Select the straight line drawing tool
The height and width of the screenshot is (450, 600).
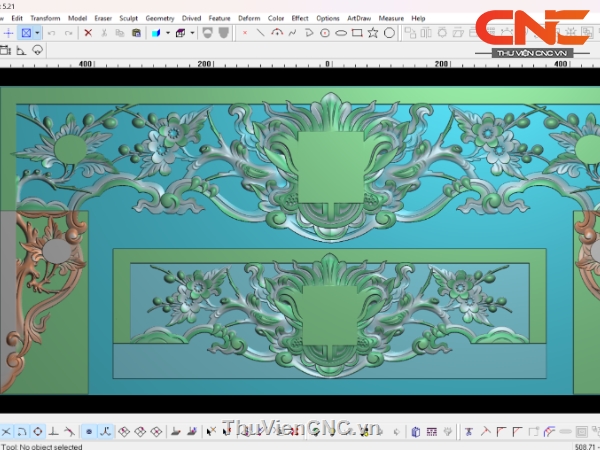click(260, 33)
